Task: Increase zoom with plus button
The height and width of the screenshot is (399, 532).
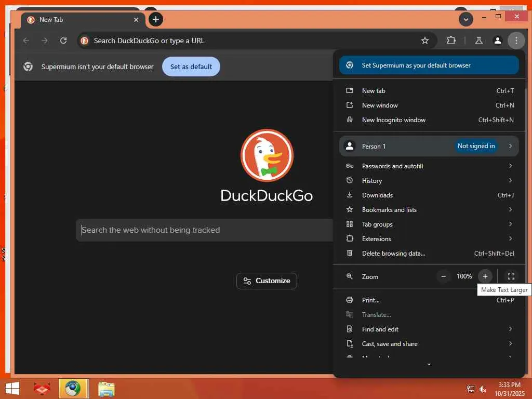Action: pyautogui.click(x=485, y=276)
